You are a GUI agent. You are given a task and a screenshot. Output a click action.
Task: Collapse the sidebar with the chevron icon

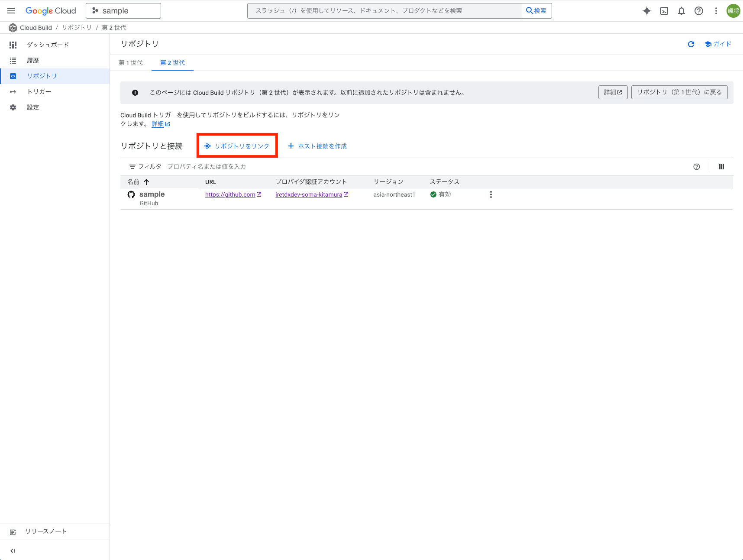(x=13, y=551)
